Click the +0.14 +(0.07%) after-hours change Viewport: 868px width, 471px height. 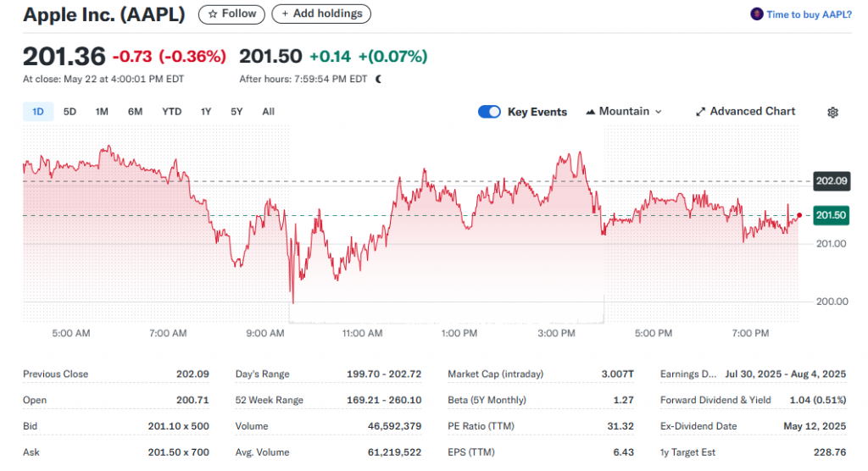[368, 57]
